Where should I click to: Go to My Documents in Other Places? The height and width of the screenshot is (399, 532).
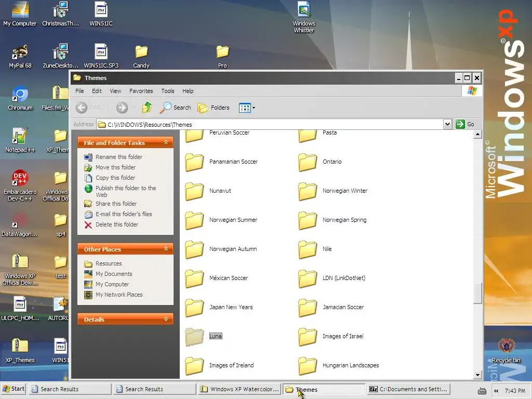click(114, 274)
